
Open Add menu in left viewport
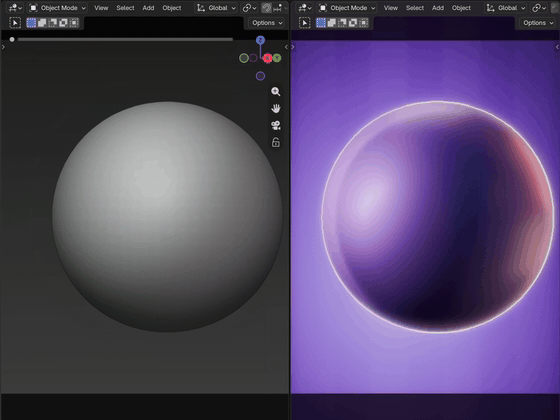[x=148, y=8]
